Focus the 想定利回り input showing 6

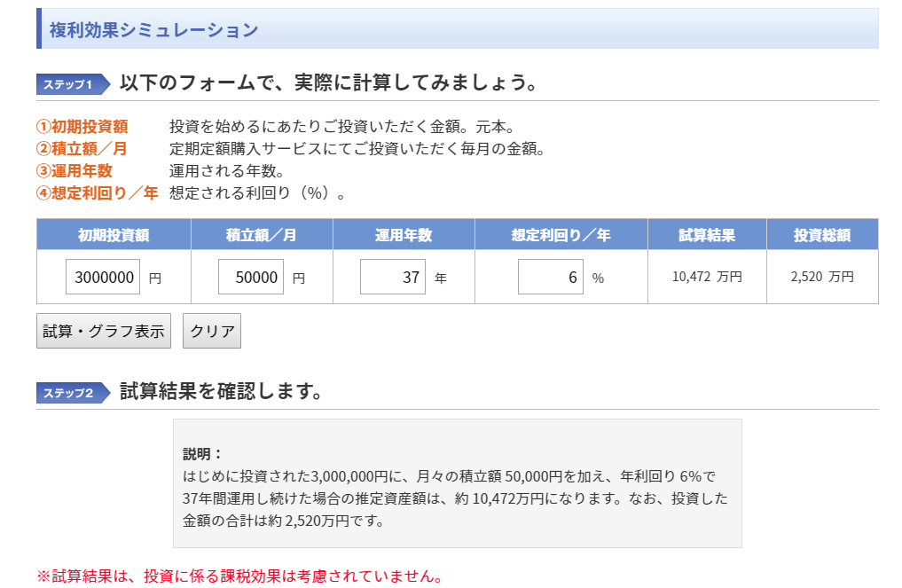point(551,277)
